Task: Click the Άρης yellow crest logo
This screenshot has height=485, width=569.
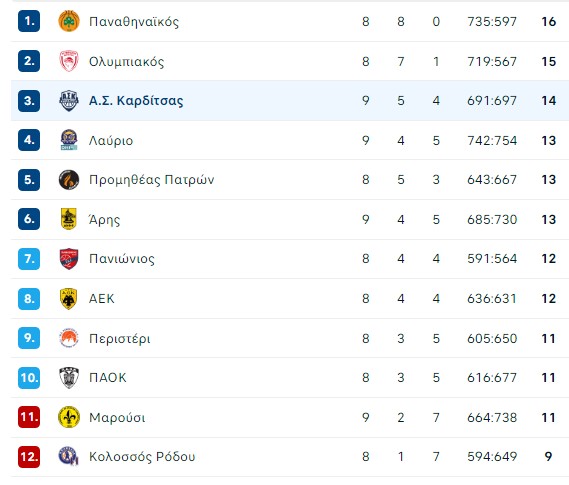Action: (x=69, y=219)
